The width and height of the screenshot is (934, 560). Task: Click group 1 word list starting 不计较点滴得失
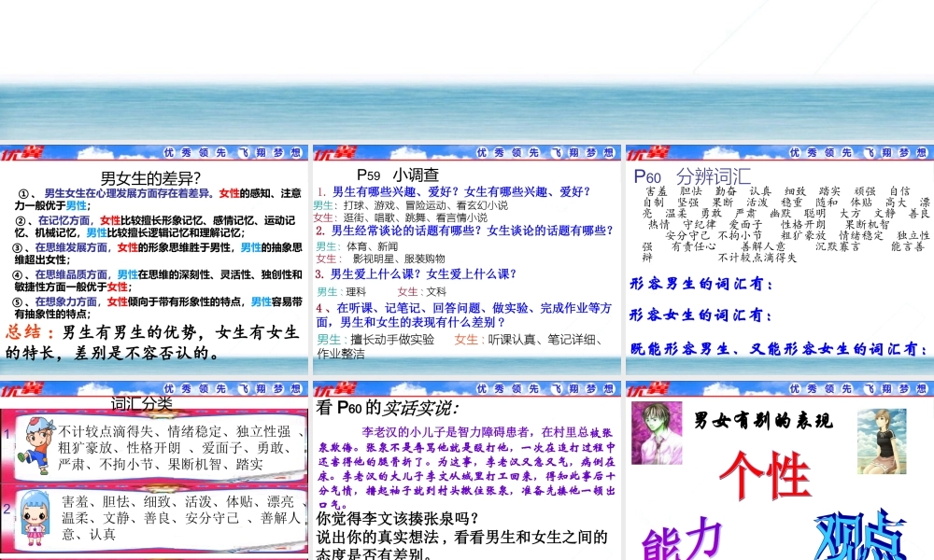tap(180, 447)
